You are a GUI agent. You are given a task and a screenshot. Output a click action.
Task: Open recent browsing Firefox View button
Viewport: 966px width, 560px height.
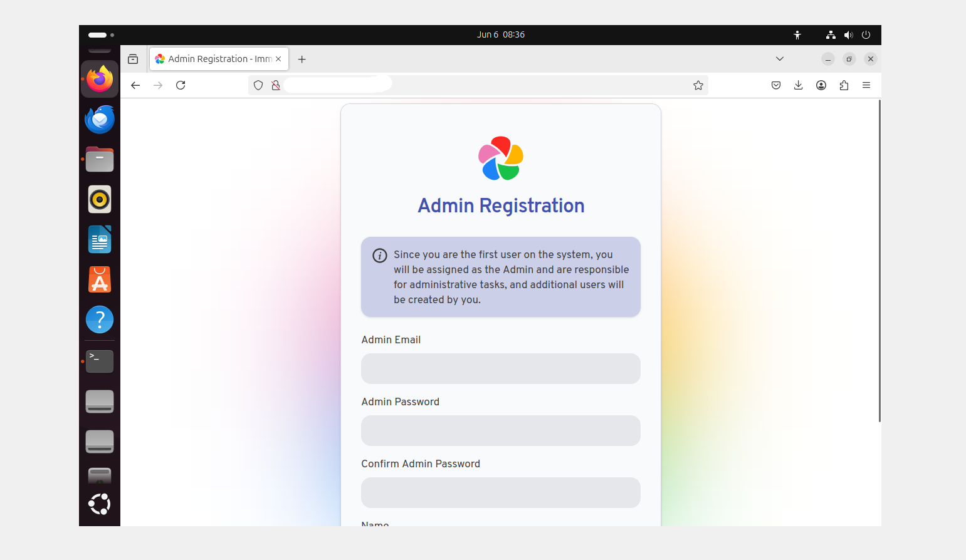pos(133,59)
